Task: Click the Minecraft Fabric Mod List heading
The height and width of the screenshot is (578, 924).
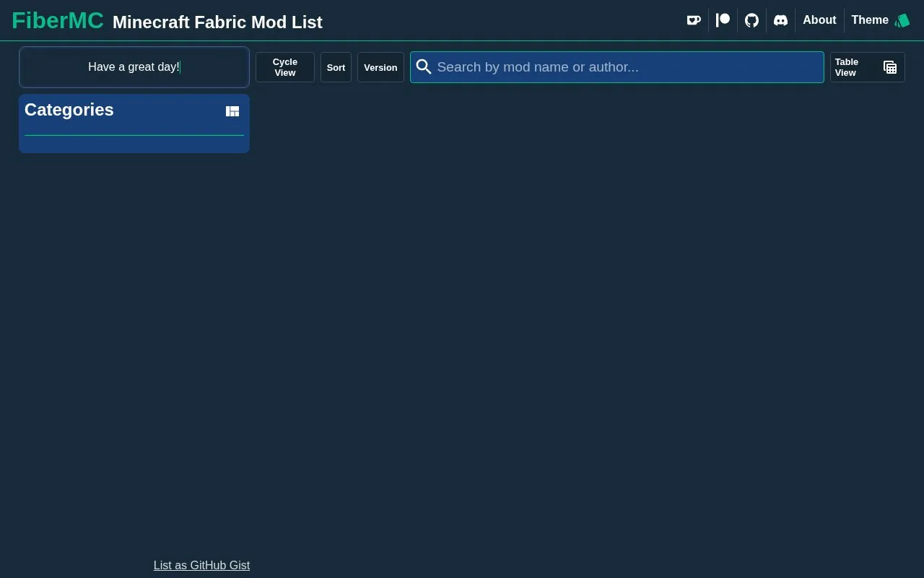Action: click(x=217, y=22)
